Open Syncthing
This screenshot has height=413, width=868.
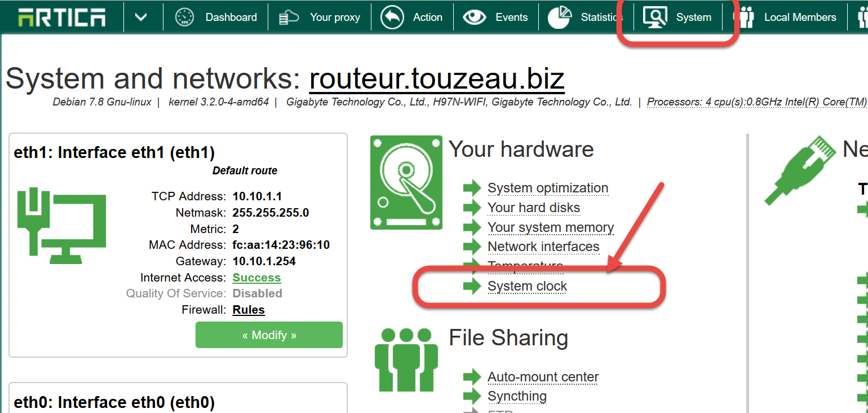(517, 396)
